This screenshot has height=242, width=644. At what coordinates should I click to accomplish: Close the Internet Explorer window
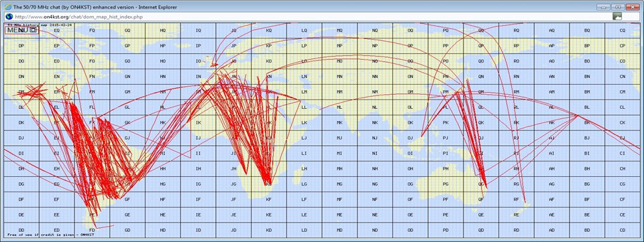[x=632, y=7]
